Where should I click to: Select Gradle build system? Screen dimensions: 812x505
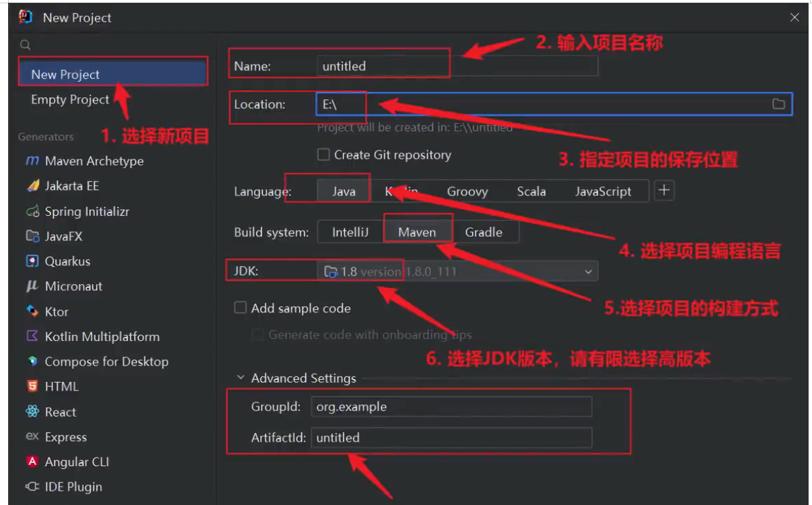[x=484, y=232]
